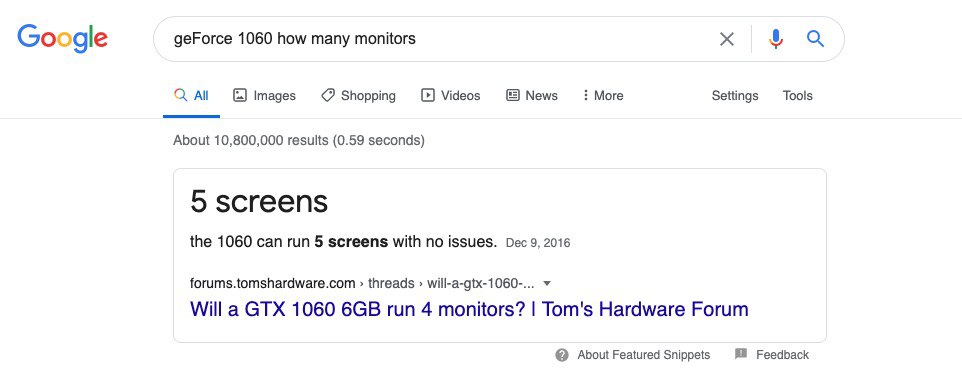The width and height of the screenshot is (962, 373).
Task: Open dropdown arrow next to tomshardware URL
Action: click(547, 283)
